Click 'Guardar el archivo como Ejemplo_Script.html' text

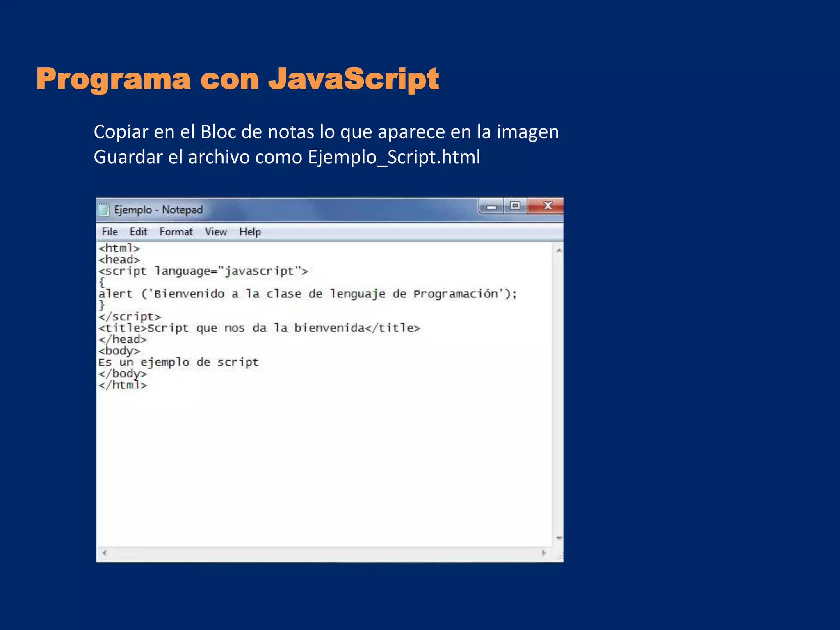[x=287, y=157]
